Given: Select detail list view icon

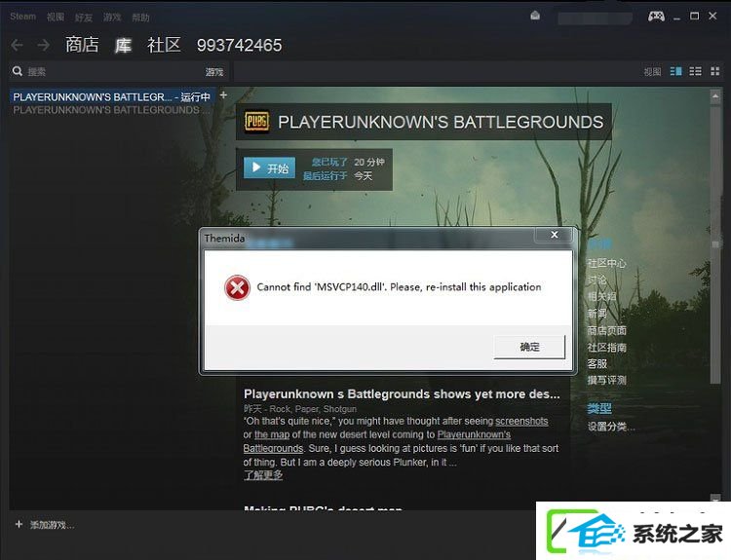Looking at the screenshot, I should [x=676, y=71].
